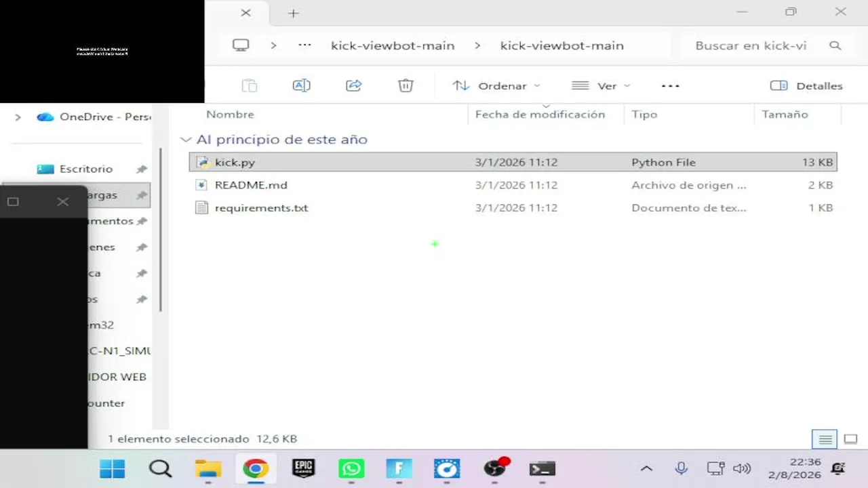Click the last kick-viewbot-main breadcrumb
The image size is (868, 488).
click(561, 45)
